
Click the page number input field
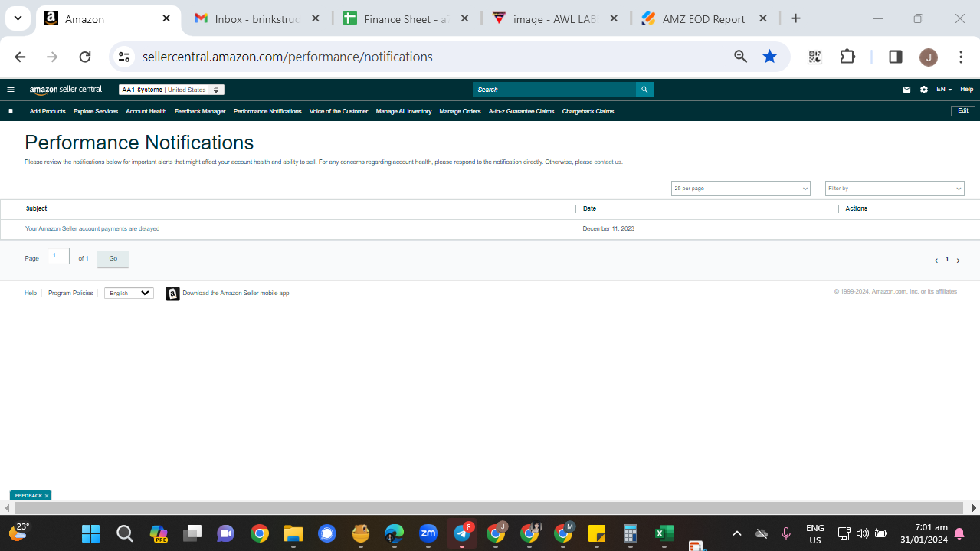pyautogui.click(x=59, y=256)
